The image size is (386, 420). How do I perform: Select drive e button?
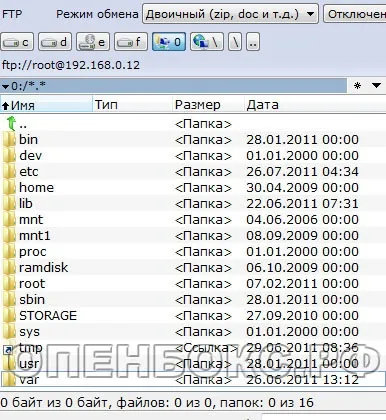click(93, 42)
